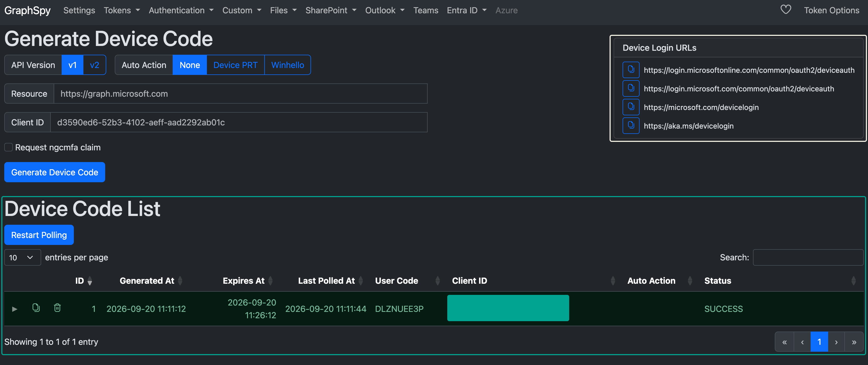Focus the device code Search box

click(x=808, y=257)
